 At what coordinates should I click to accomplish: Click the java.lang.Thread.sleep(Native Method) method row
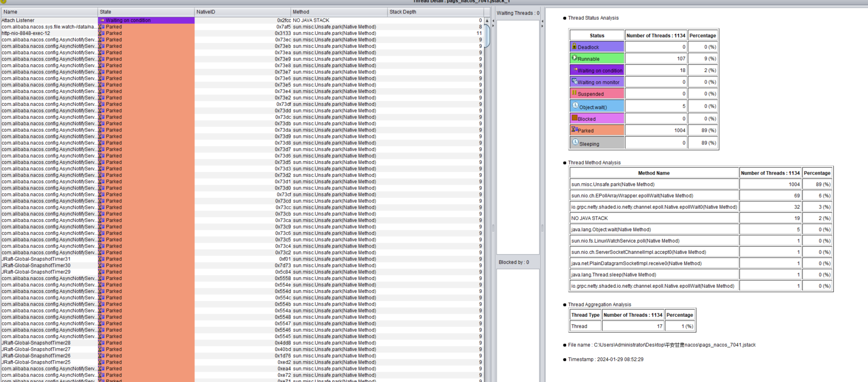click(701, 275)
